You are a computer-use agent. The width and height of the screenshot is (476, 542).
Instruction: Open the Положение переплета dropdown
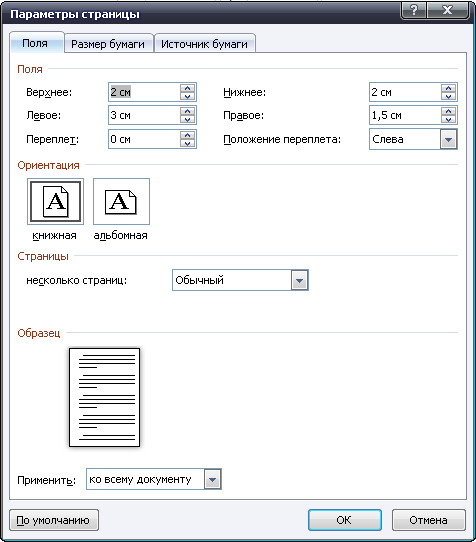(448, 139)
